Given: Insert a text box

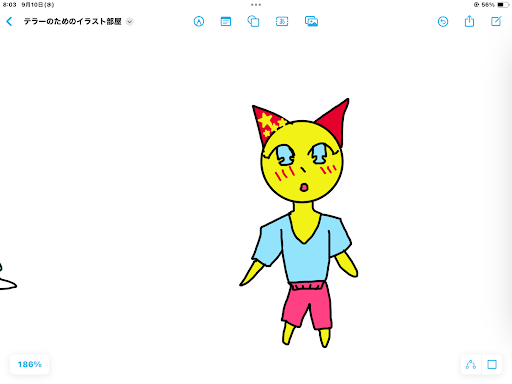Looking at the screenshot, I should (x=282, y=22).
